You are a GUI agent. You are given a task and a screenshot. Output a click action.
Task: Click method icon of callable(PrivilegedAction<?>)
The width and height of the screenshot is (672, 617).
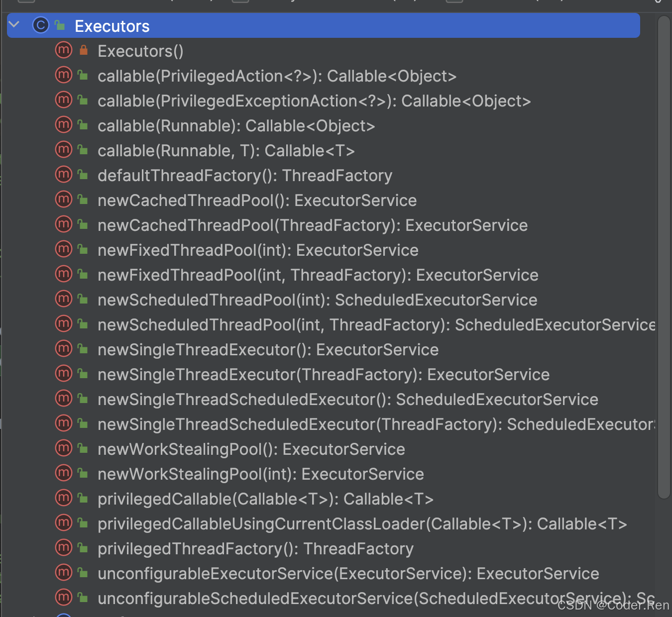tap(64, 75)
